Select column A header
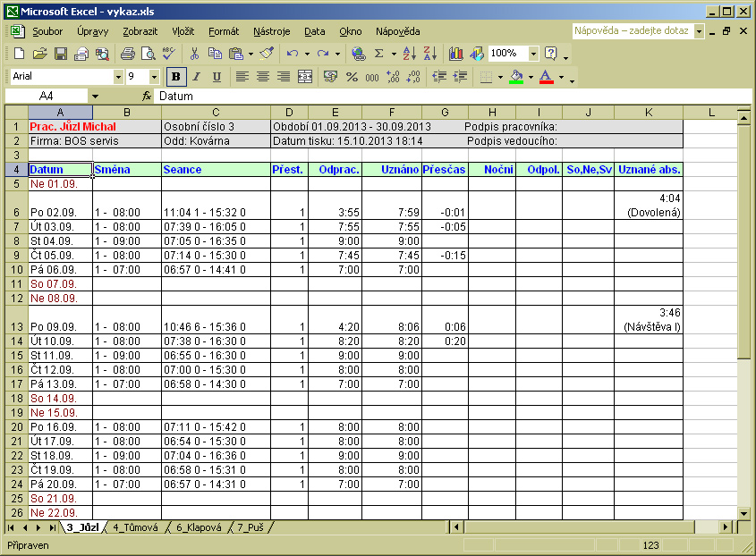Image resolution: width=756 pixels, height=556 pixels. (60, 113)
